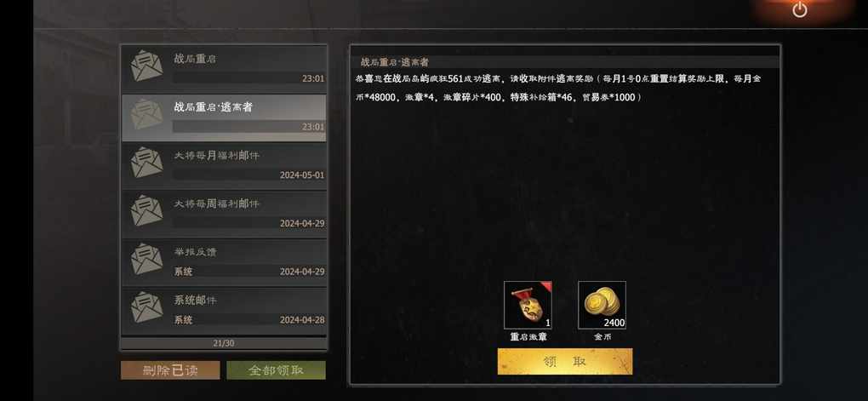Click the 大将每周福利邮件 envelope icon
This screenshot has height=401, width=868.
(x=146, y=210)
